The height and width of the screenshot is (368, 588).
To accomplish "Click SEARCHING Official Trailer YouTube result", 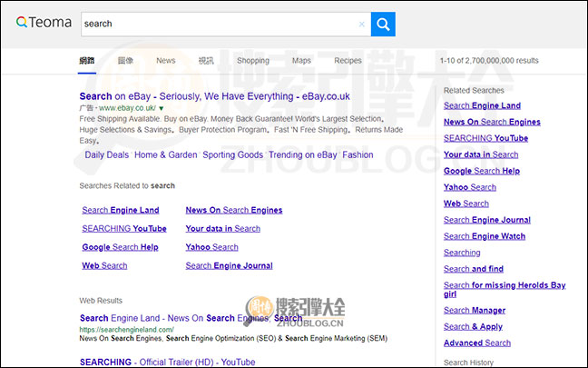I will tap(155, 362).
